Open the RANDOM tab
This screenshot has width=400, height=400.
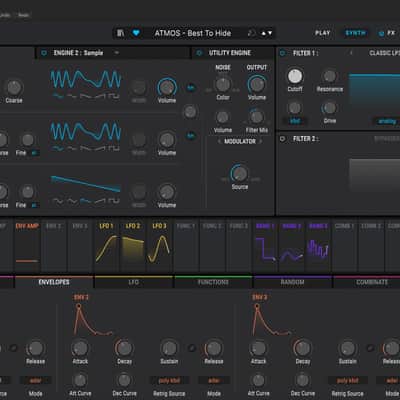292,282
